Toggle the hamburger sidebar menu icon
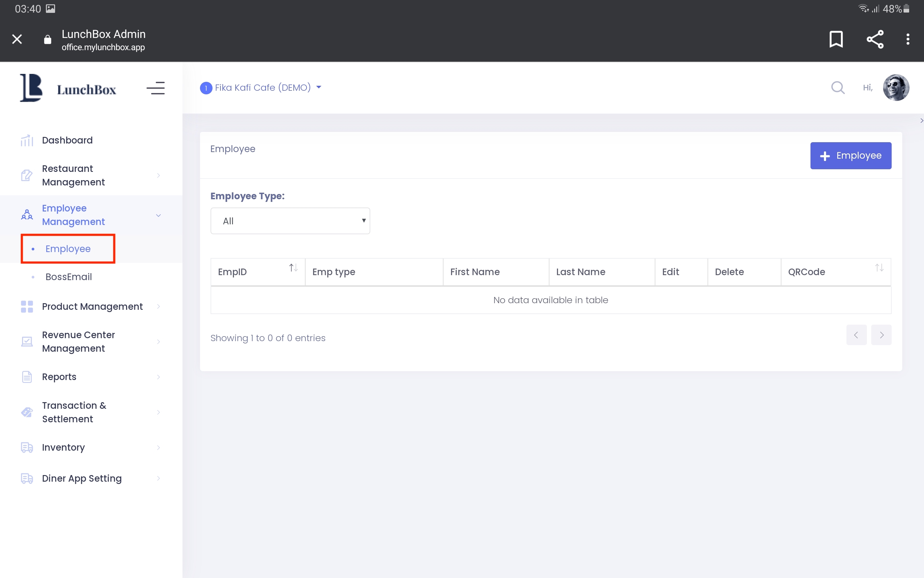The image size is (924, 578). 155,88
